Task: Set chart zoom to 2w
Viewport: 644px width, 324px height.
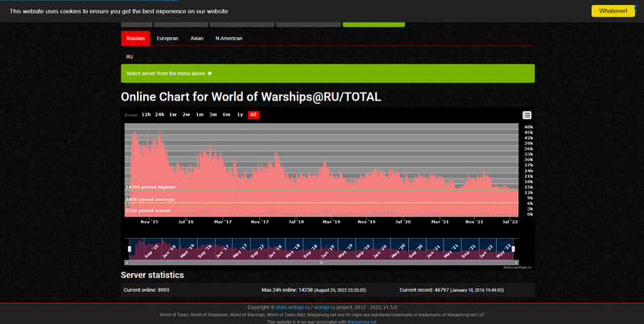Action: [x=186, y=115]
